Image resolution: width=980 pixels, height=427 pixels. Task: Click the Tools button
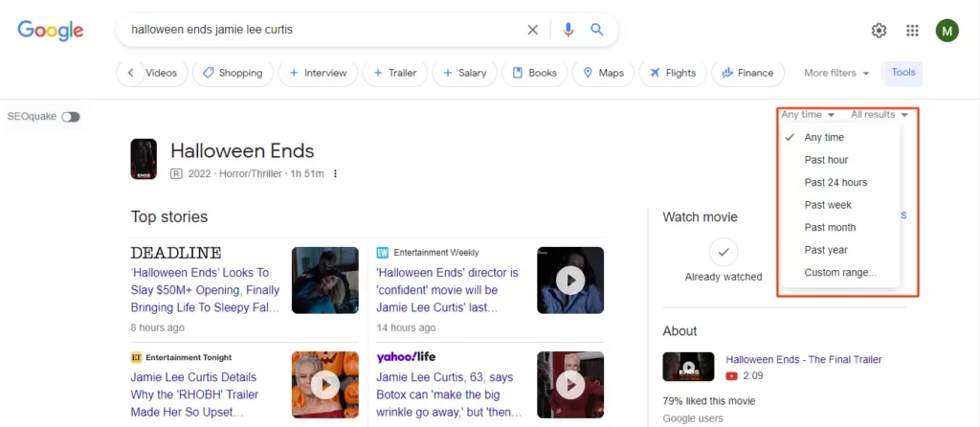point(903,73)
